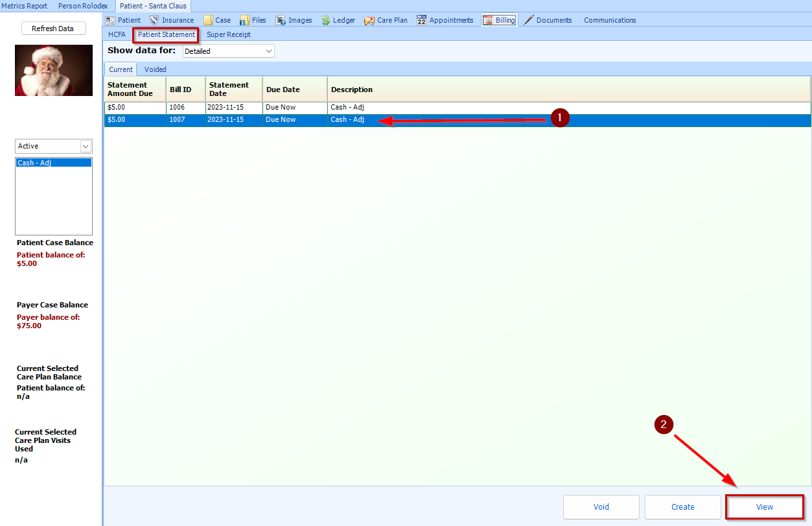Open the Insurance shield icon tab
This screenshot has width=812, height=526.
pos(154,20)
